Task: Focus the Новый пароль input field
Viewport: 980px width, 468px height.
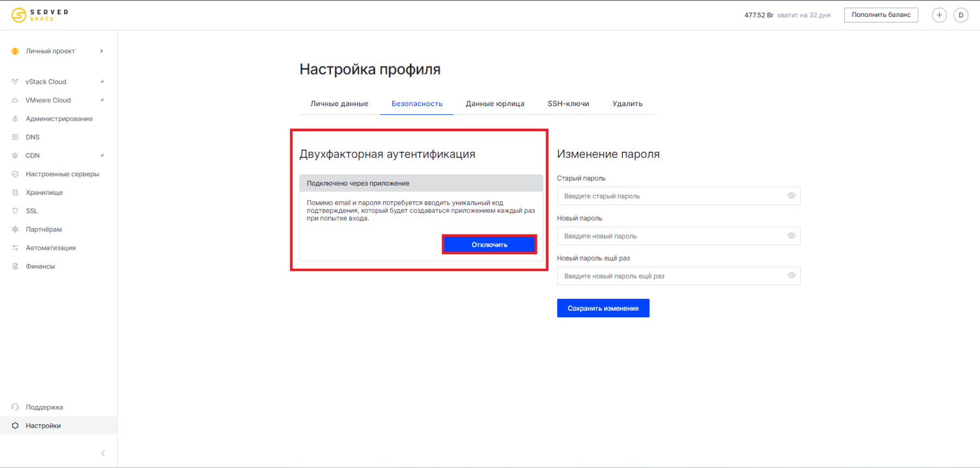Action: pyautogui.click(x=678, y=236)
